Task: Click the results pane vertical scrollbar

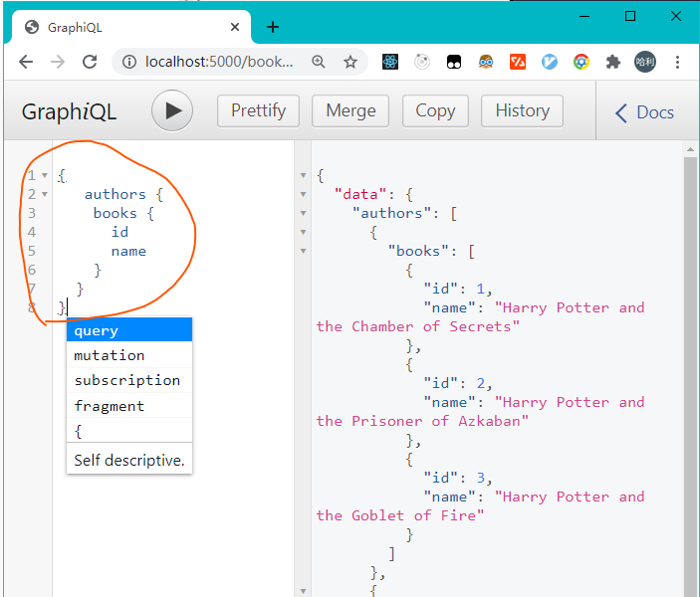Action: tap(690, 377)
